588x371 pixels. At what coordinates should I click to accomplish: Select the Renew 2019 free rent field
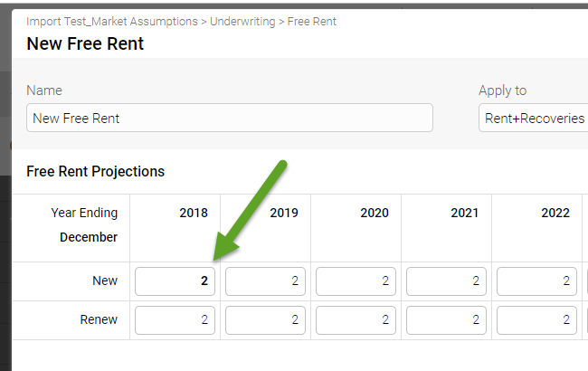[265, 320]
